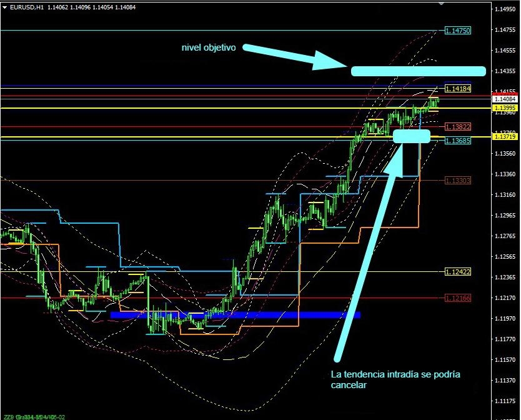521x420 pixels.
Task: Click the EURUSD,H1 chart title
Action: click(27, 7)
